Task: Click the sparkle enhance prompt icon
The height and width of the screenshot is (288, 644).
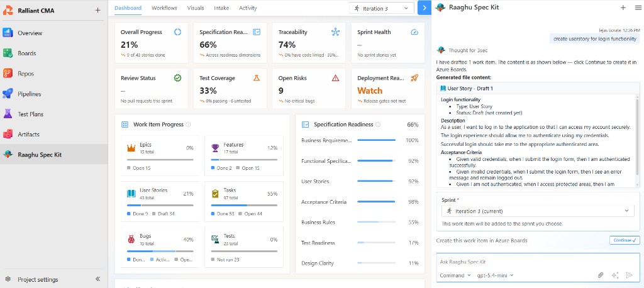Action: click(615, 275)
